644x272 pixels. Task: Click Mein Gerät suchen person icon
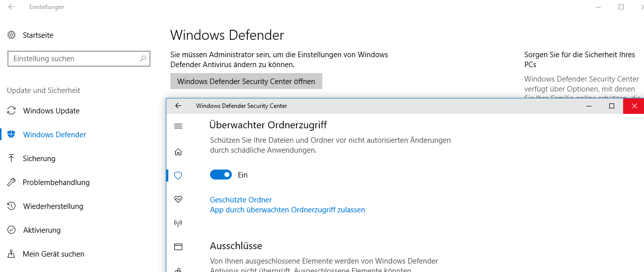click(11, 254)
